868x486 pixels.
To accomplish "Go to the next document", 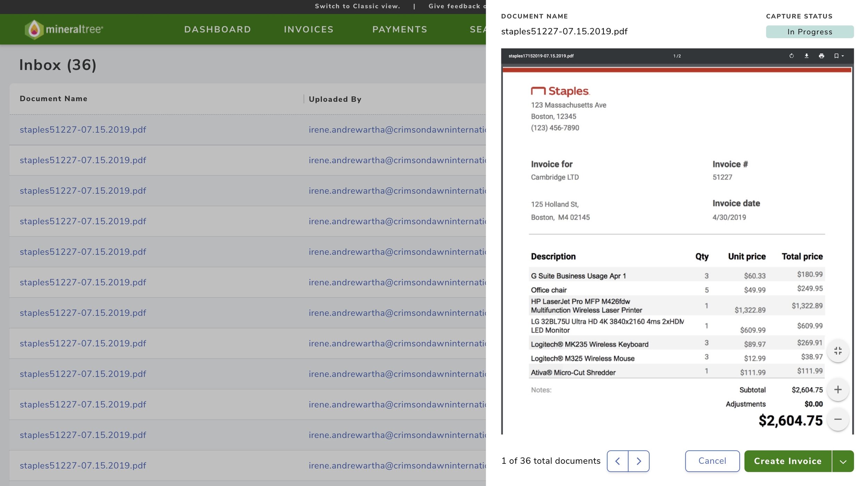I will coord(639,461).
